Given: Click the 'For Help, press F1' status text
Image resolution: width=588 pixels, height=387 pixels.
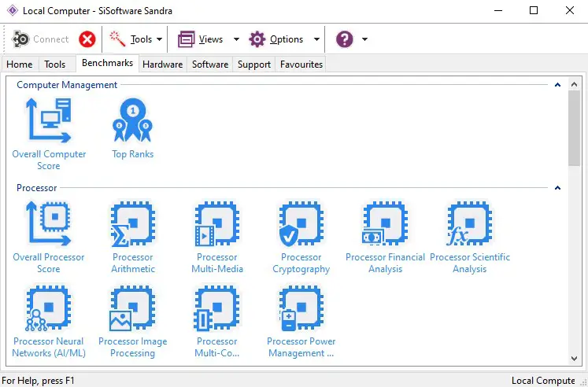Looking at the screenshot, I should [39, 381].
